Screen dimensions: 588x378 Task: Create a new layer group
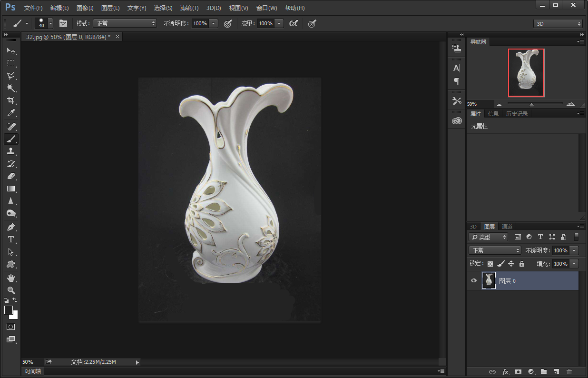click(544, 372)
